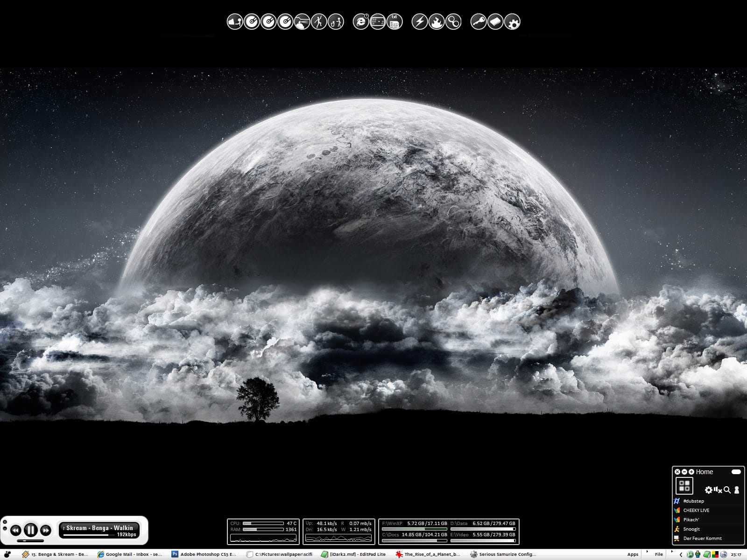Click the lightning bolt dock icon
This screenshot has height=560, width=747.
(419, 21)
